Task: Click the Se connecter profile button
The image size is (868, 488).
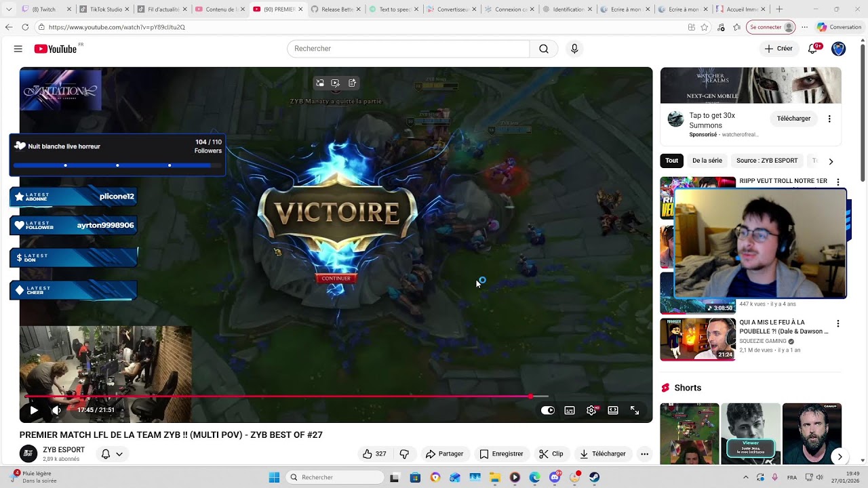Action: click(770, 27)
